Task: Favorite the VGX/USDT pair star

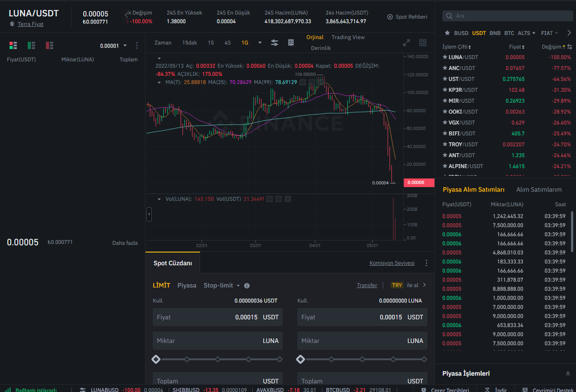Action: [x=445, y=123]
